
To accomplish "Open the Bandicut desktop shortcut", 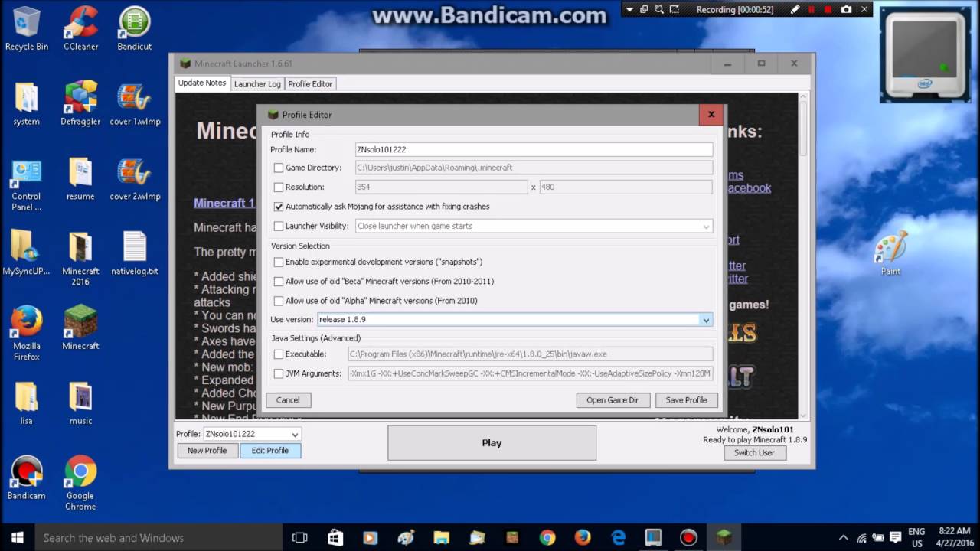I will (134, 29).
